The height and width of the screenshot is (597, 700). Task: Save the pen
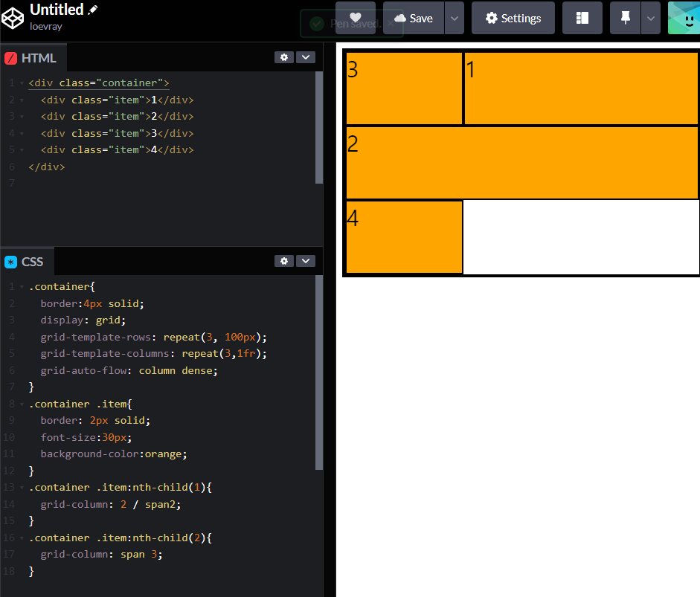pyautogui.click(x=414, y=18)
